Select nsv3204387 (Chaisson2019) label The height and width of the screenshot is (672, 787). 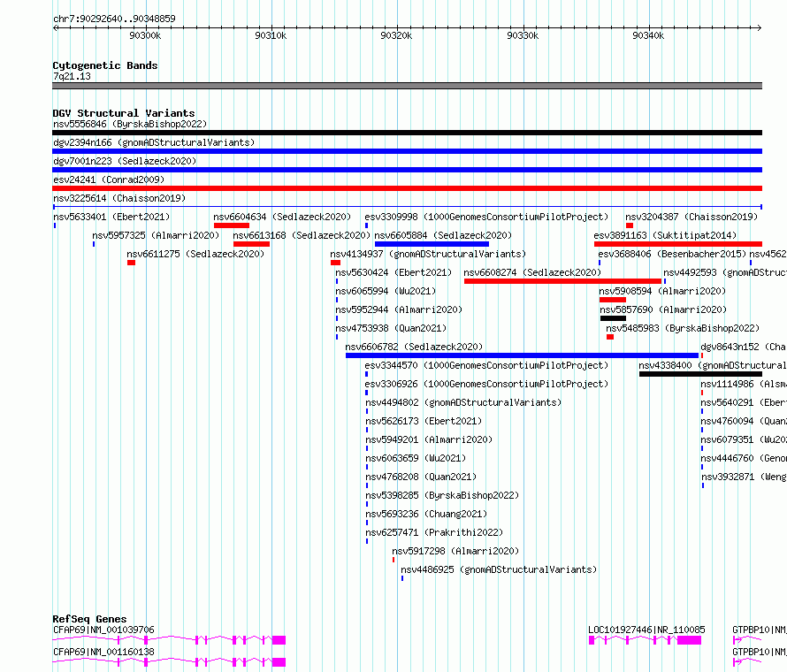(691, 217)
